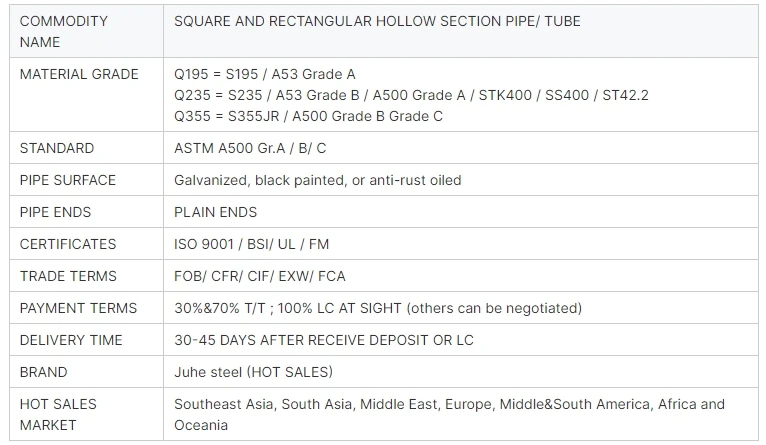Viewport: 766px width, 445px height.
Task: Click the STANDARD row label
Action: 57,148
